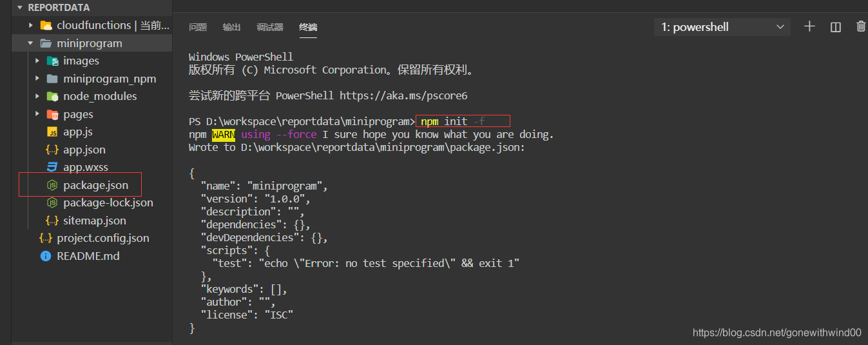868x345 pixels.
Task: Collapse the REPORTDATA root section
Action: point(20,8)
